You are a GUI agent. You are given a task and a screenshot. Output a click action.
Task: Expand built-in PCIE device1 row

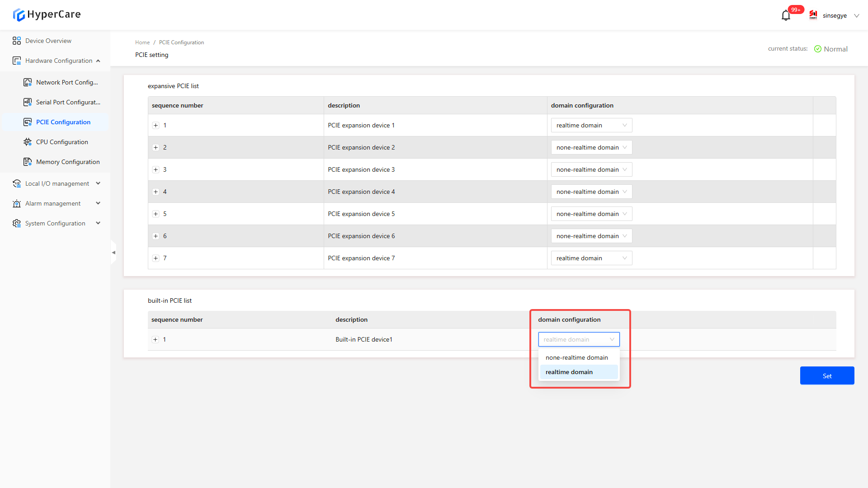tap(156, 340)
